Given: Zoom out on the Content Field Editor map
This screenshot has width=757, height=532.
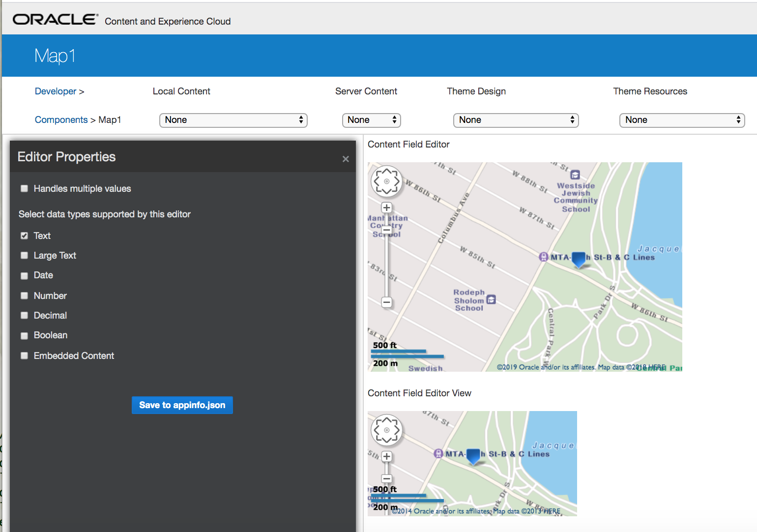Looking at the screenshot, I should coord(387,302).
